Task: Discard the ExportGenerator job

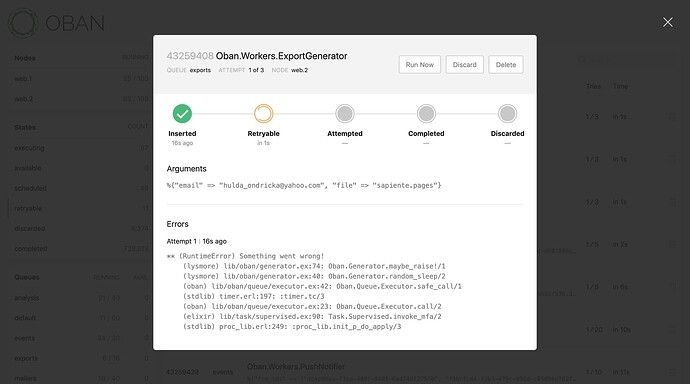Action: (465, 65)
